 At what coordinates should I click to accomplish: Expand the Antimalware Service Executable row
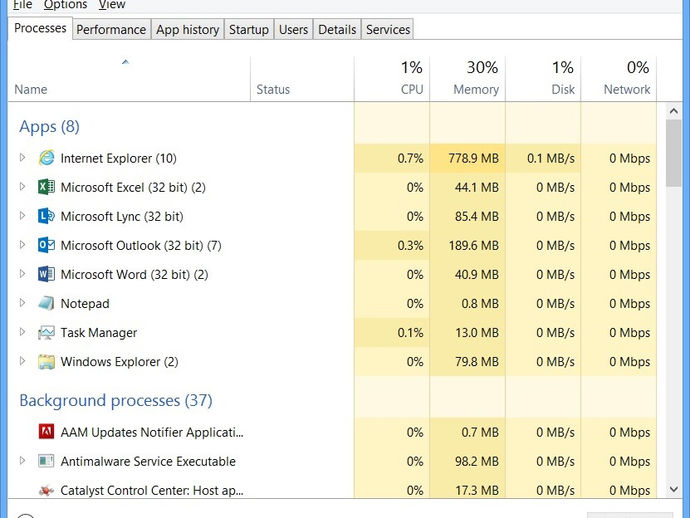pos(22,460)
